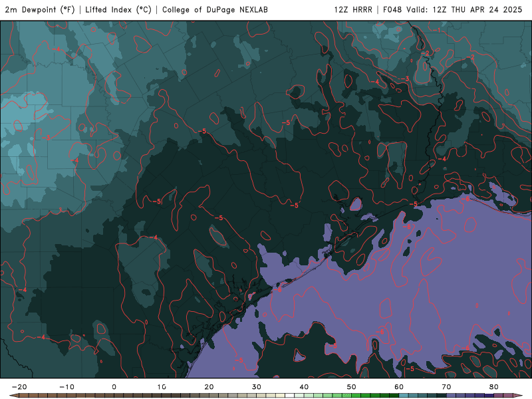Click the "Lifted Index (°C)" title text
Image resolution: width=532 pixels, height=399 pixels.
click(x=118, y=10)
